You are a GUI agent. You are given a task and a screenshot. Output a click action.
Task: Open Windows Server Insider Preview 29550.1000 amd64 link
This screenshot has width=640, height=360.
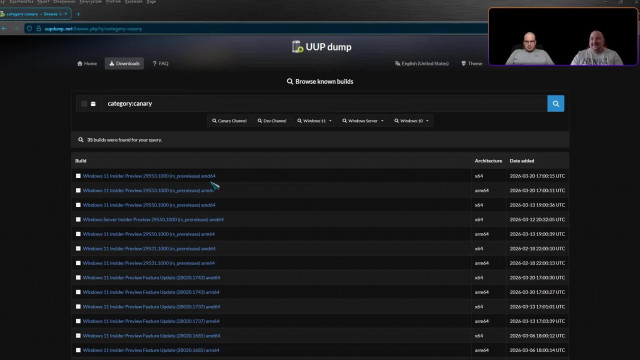click(153, 220)
